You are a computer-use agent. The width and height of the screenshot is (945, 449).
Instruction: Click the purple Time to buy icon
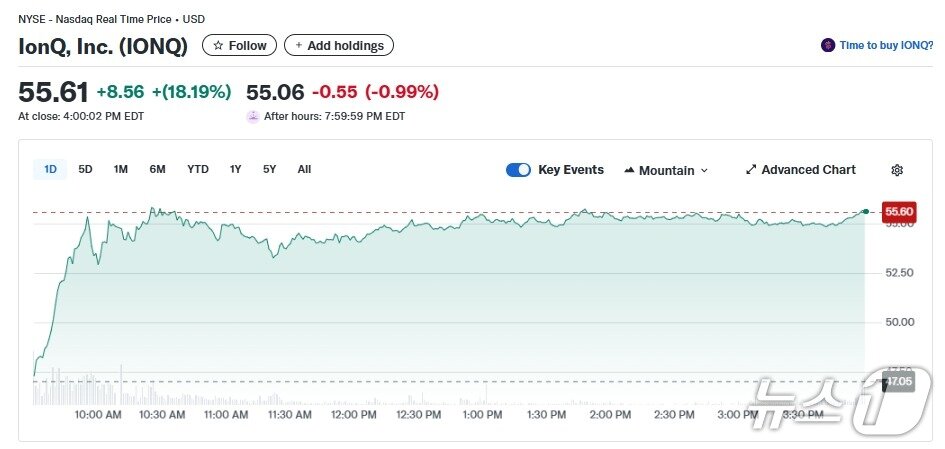[828, 45]
